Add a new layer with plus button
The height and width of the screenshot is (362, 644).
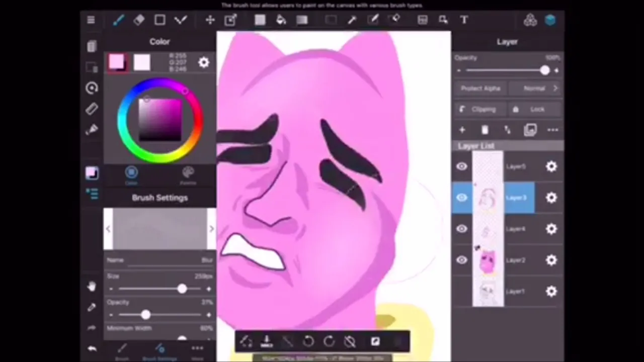462,130
